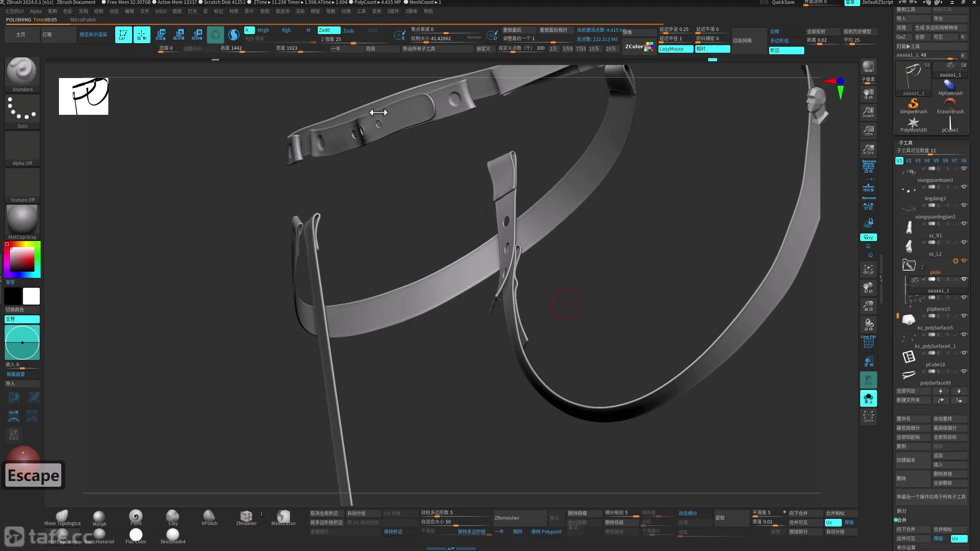Click the QuickSave button
Screen dimensions: 980x551
pos(783,2)
